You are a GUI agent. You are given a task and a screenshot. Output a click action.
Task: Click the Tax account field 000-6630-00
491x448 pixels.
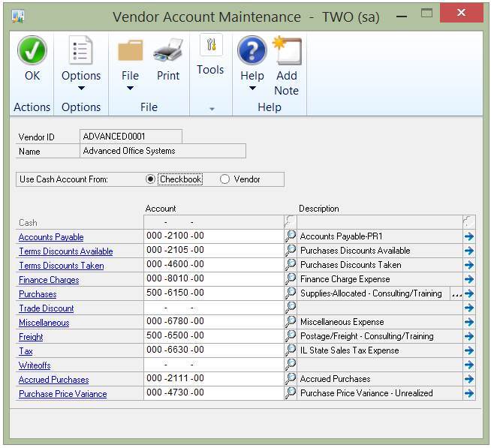click(214, 350)
